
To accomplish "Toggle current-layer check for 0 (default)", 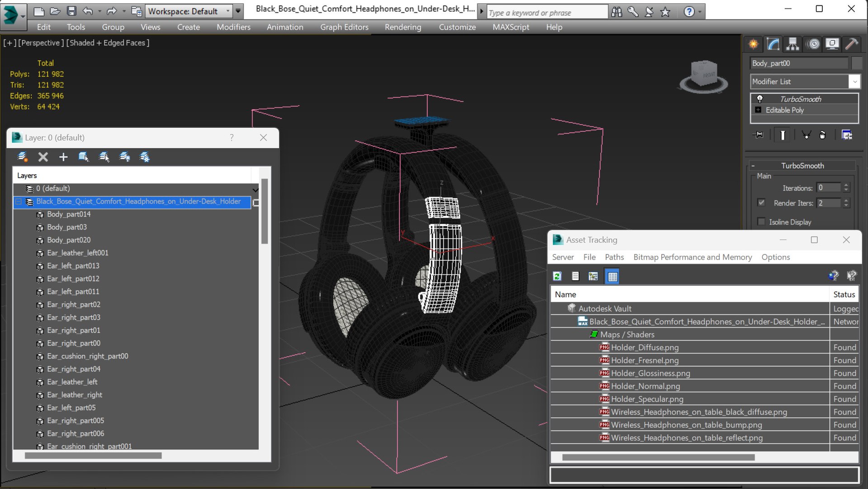I will click(256, 189).
